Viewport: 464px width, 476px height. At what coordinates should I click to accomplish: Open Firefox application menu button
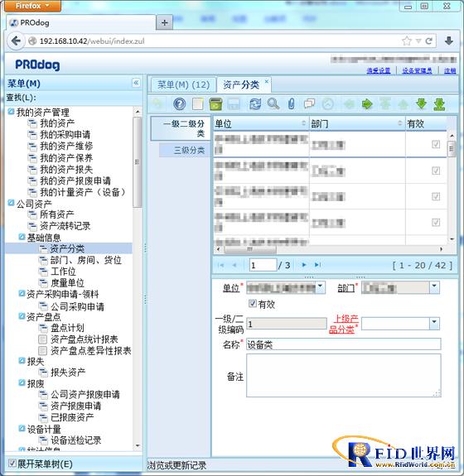[33, 6]
